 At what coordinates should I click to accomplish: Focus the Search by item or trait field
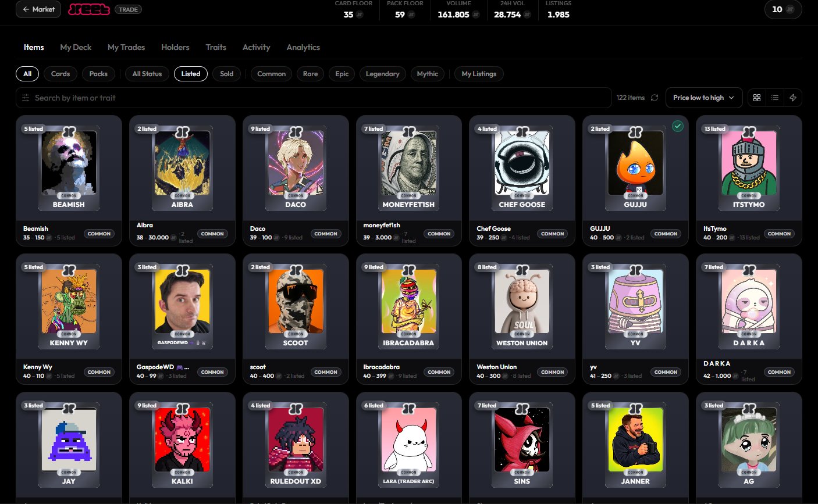pos(314,98)
